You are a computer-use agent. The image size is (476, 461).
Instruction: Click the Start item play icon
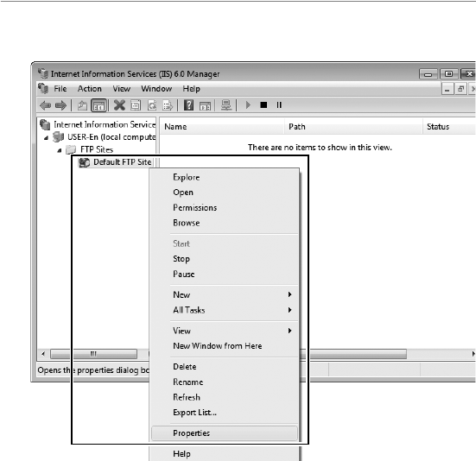click(248, 105)
